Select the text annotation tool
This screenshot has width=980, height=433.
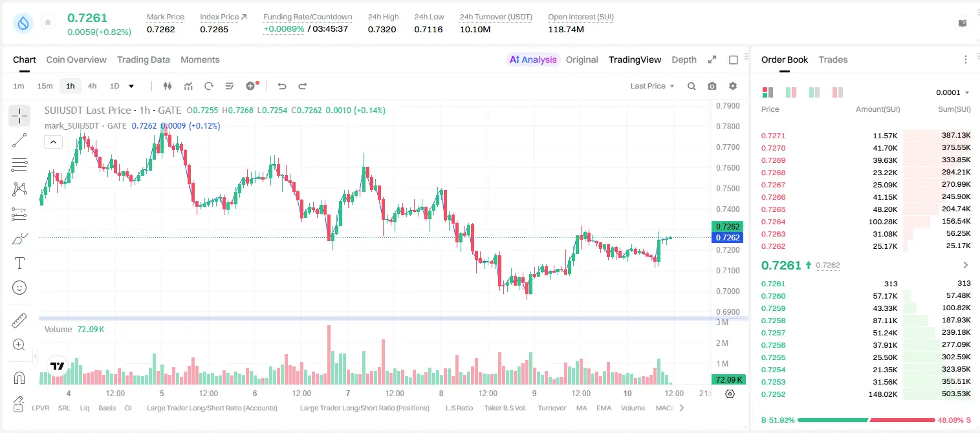click(x=19, y=263)
